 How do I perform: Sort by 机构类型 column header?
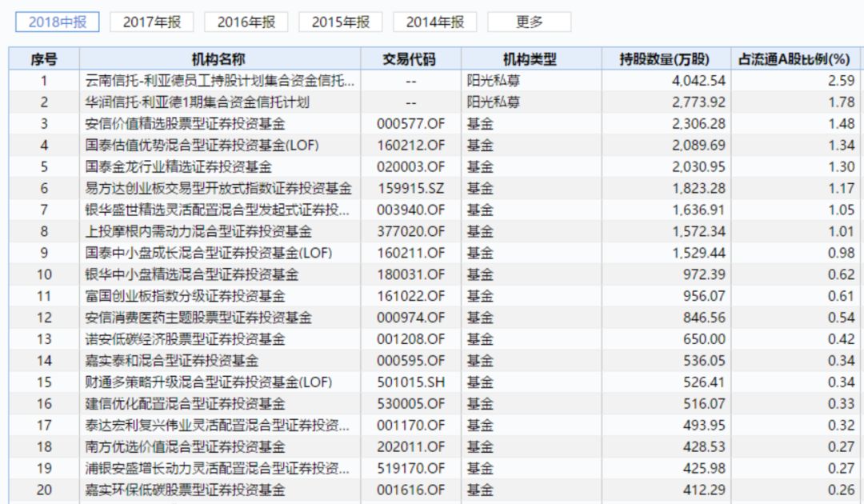[x=531, y=59]
